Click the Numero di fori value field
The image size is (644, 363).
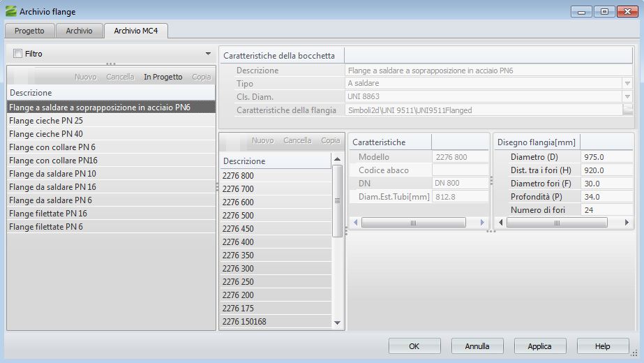point(604,210)
